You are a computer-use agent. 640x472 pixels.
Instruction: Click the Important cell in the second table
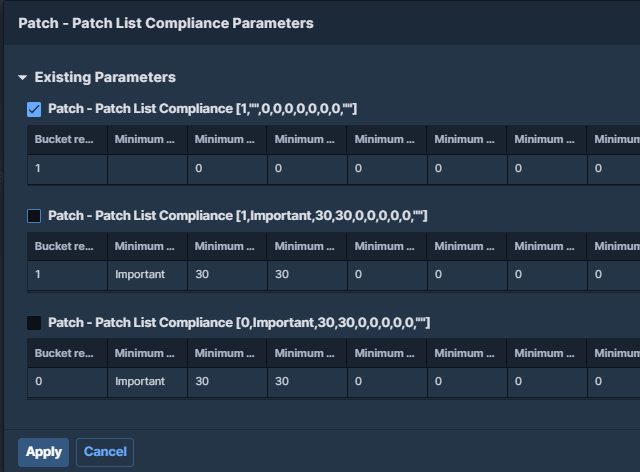coord(139,275)
